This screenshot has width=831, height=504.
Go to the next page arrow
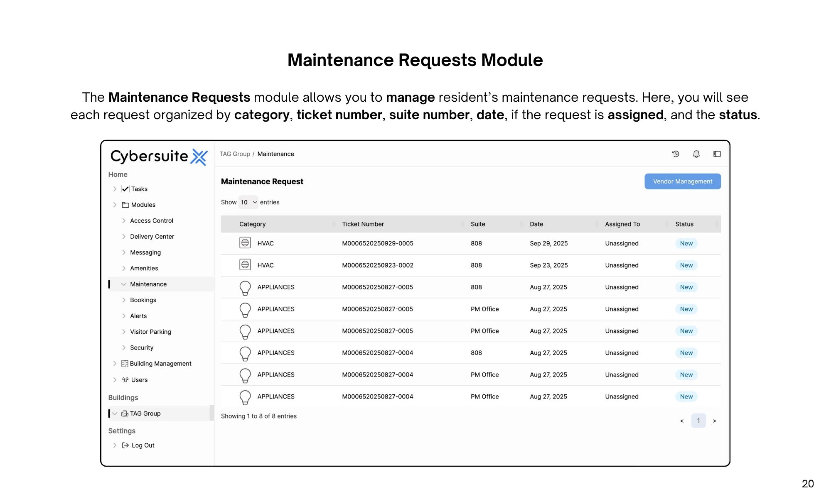(x=714, y=421)
